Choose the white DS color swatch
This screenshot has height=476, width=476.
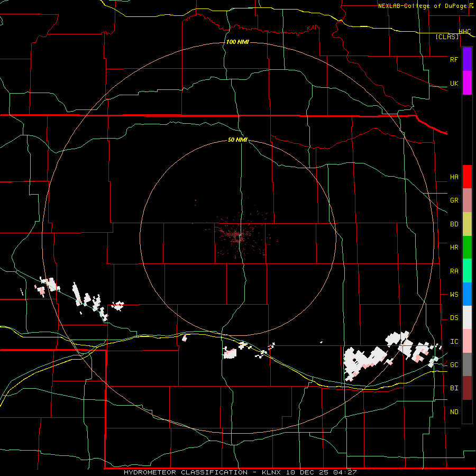pyautogui.click(x=467, y=317)
